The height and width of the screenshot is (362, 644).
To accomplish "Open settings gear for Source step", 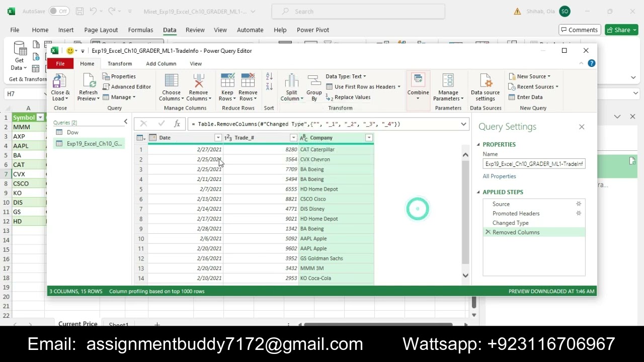I will click(x=579, y=204).
